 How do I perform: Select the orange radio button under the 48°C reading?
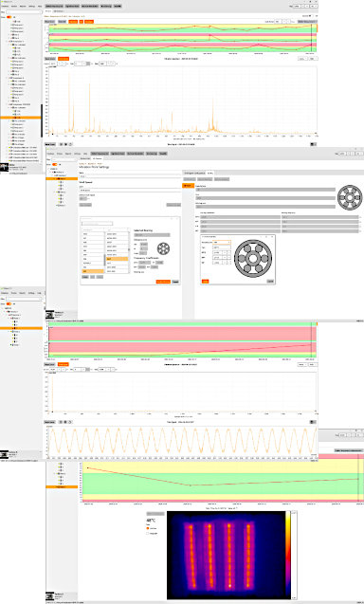click(148, 528)
